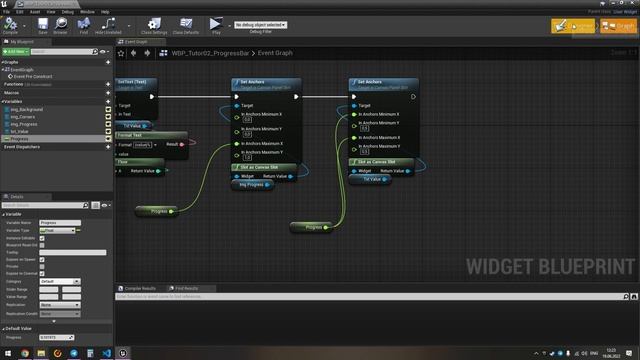Open the Asset menu
This screenshot has width=640, height=360.
(35, 12)
